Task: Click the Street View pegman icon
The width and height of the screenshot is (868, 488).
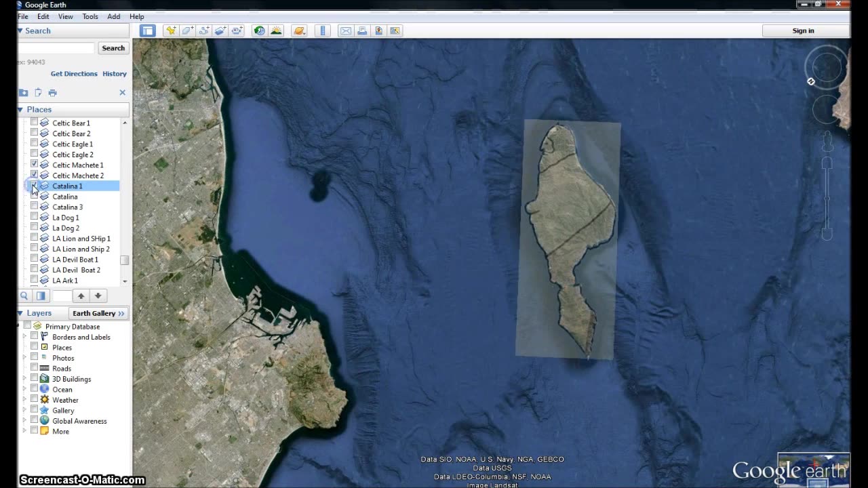Action: point(827,142)
